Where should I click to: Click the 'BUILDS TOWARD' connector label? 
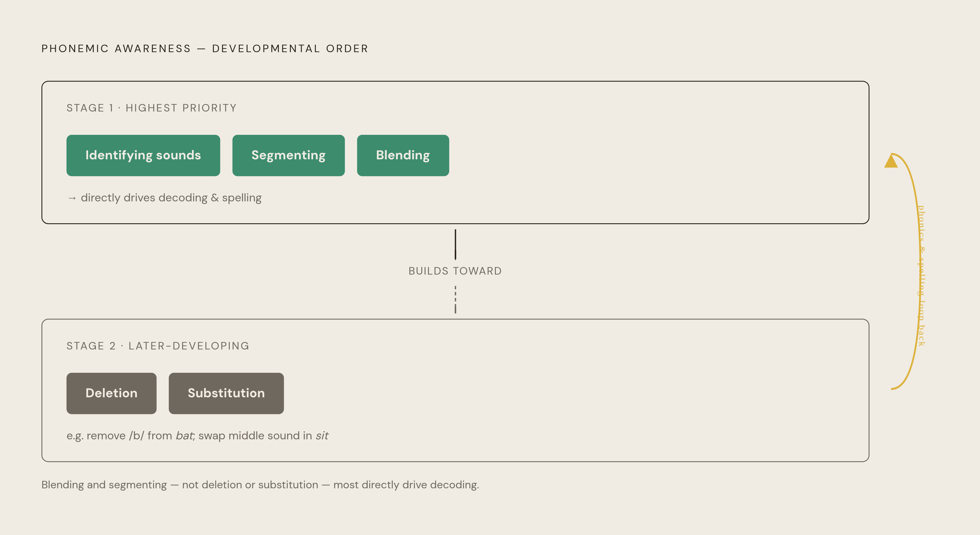pyautogui.click(x=455, y=271)
